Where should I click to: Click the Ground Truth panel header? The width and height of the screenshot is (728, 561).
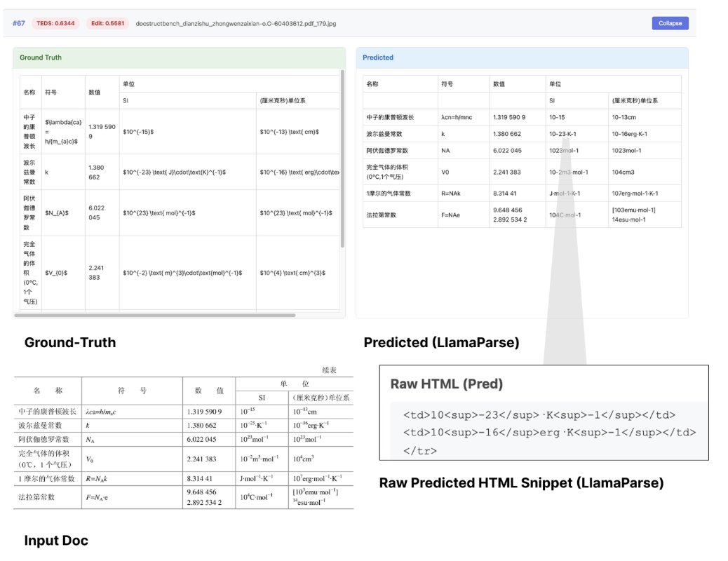point(179,58)
